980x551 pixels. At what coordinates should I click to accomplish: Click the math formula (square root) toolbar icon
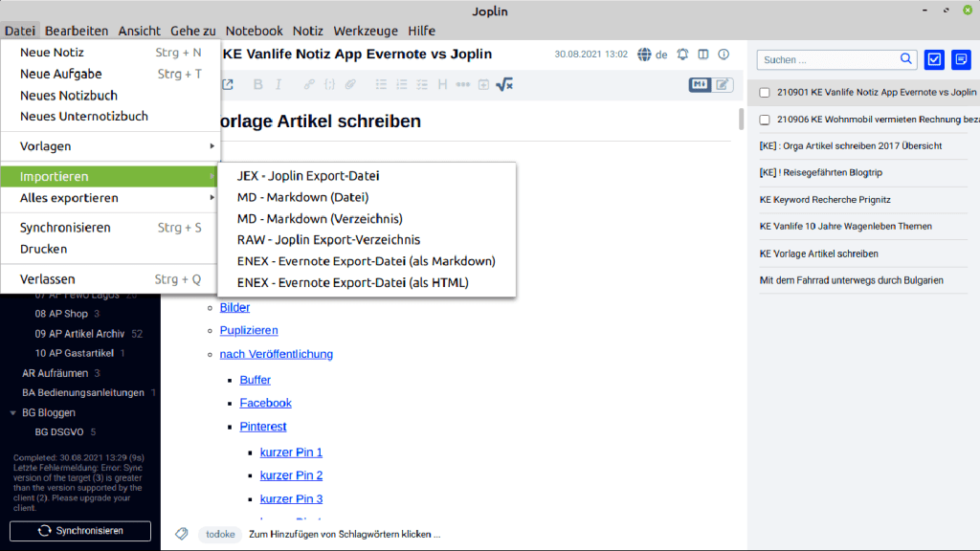[504, 84]
